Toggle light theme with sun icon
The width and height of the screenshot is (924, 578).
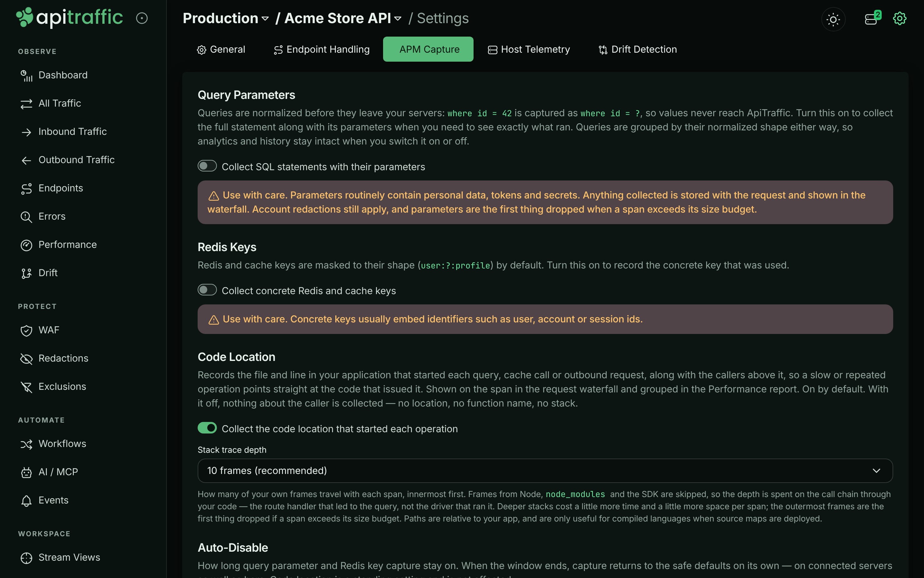pos(833,19)
